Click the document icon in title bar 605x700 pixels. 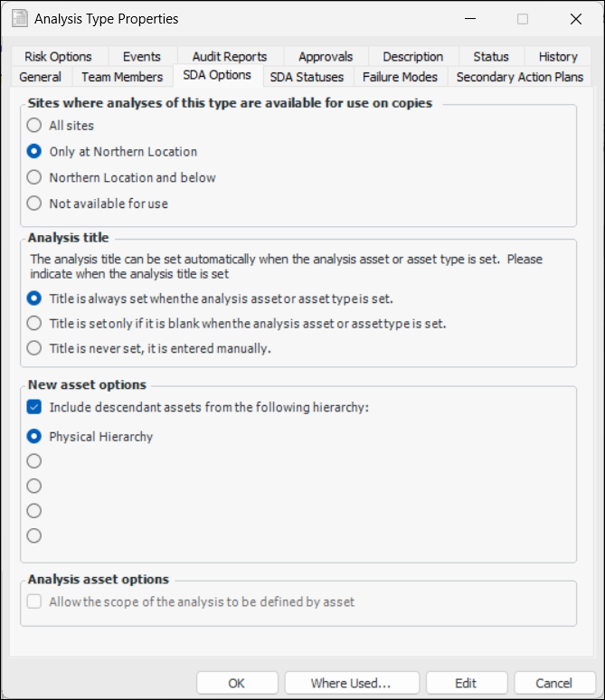click(19, 19)
